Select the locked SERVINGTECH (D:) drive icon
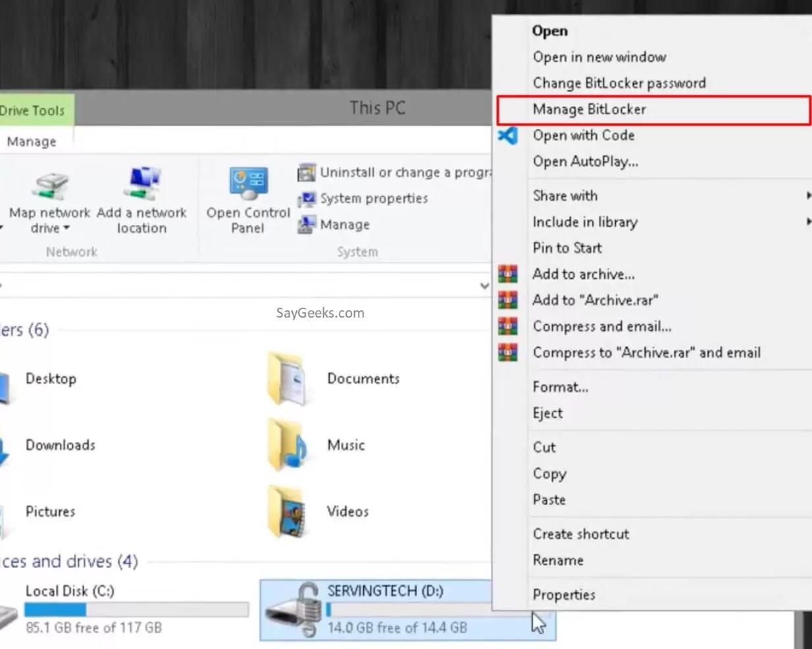The image size is (812, 649). click(292, 610)
